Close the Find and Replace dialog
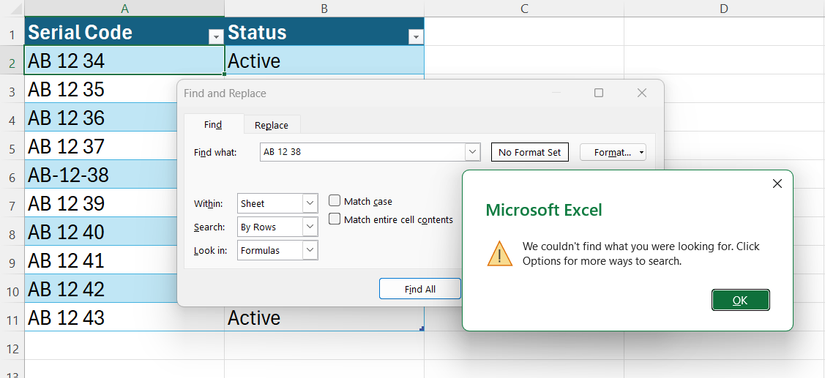Screen dimensions: 825x378 coord(642,93)
